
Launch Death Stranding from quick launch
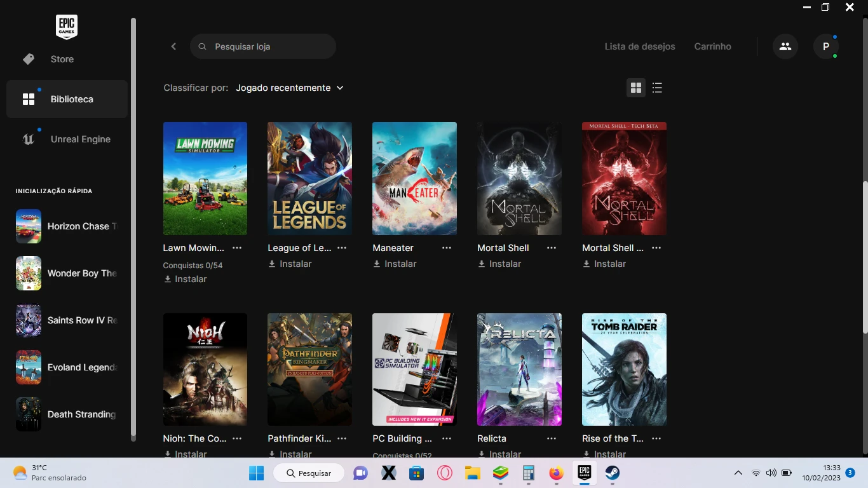pyautogui.click(x=67, y=414)
